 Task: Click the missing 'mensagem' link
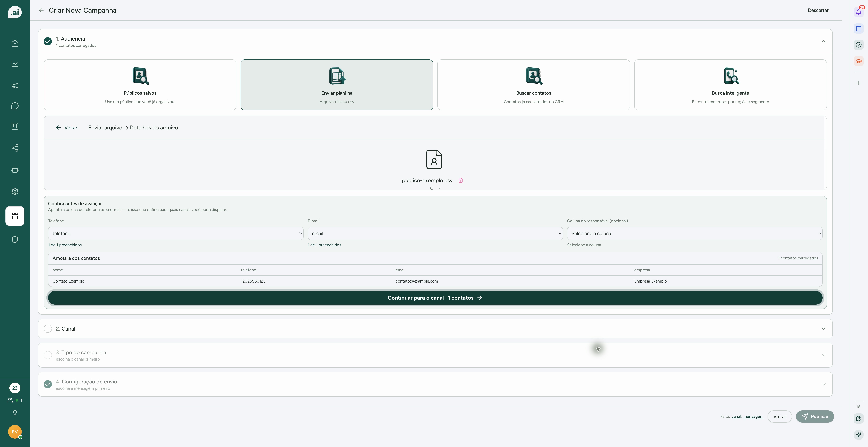point(753,417)
